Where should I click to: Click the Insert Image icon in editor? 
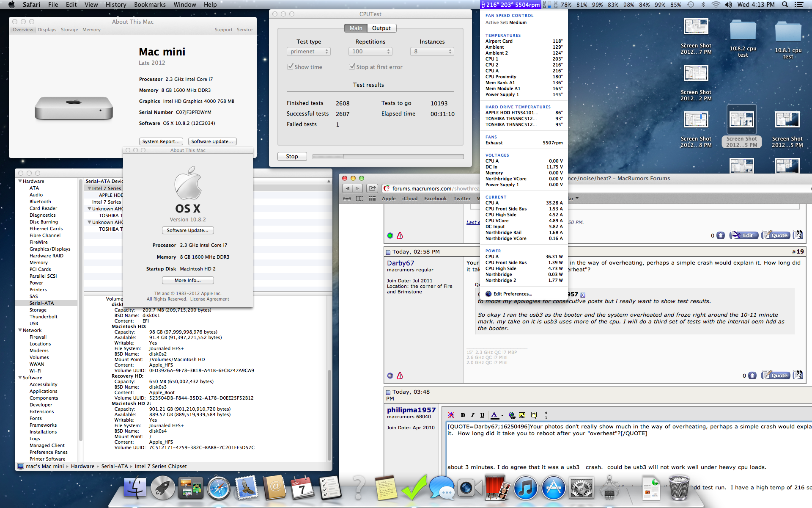(x=522, y=415)
